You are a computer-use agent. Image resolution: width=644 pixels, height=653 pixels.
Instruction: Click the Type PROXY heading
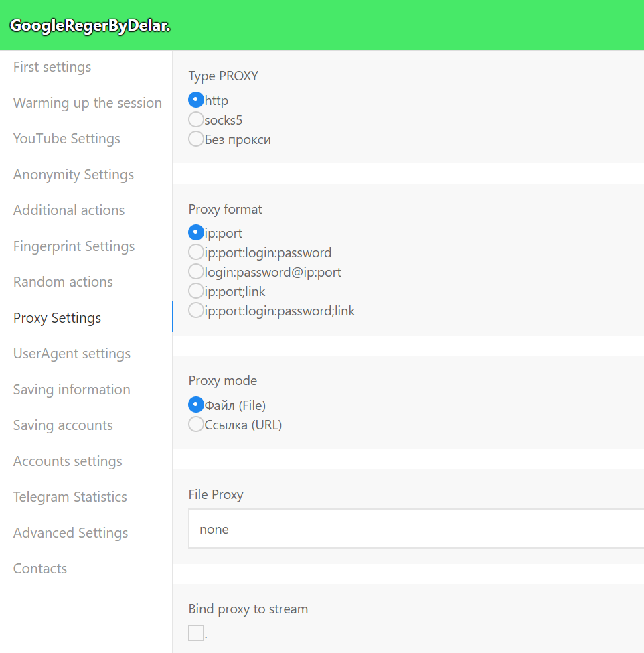coord(223,76)
